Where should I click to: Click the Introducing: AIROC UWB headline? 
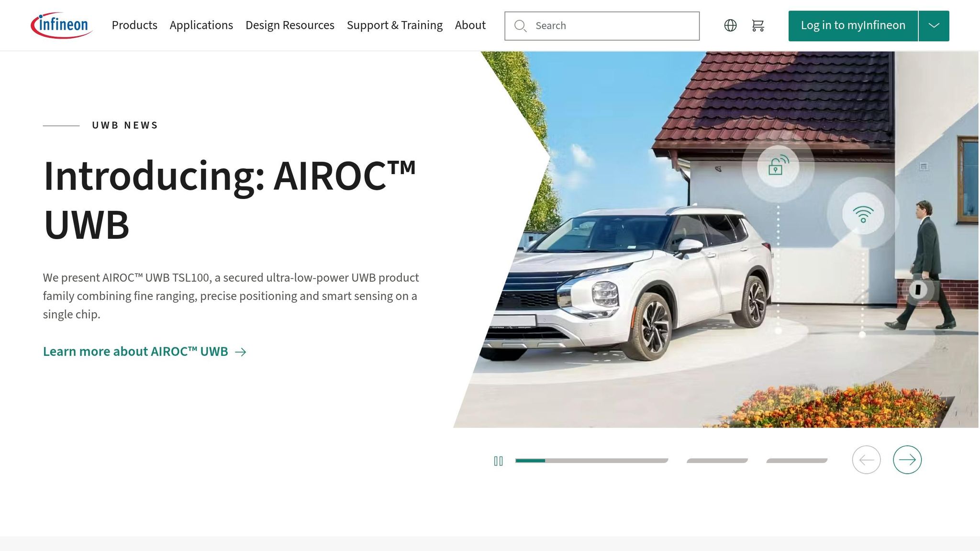pyautogui.click(x=230, y=200)
